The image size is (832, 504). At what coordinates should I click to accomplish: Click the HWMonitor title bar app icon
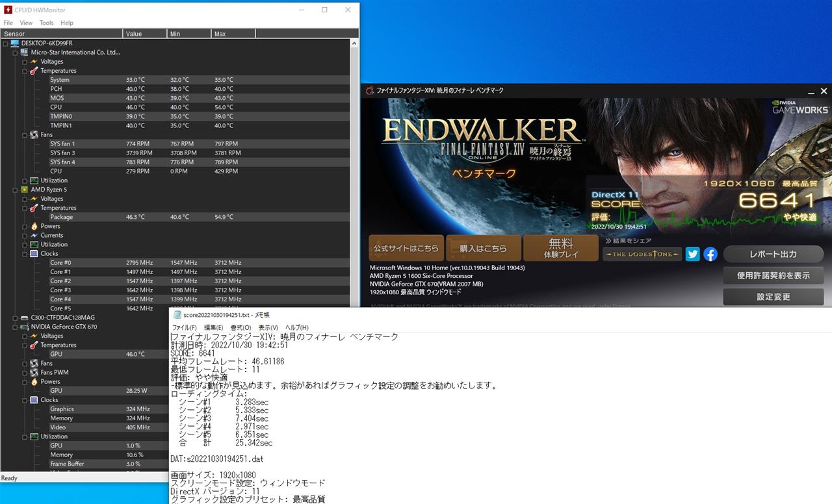click(x=8, y=10)
